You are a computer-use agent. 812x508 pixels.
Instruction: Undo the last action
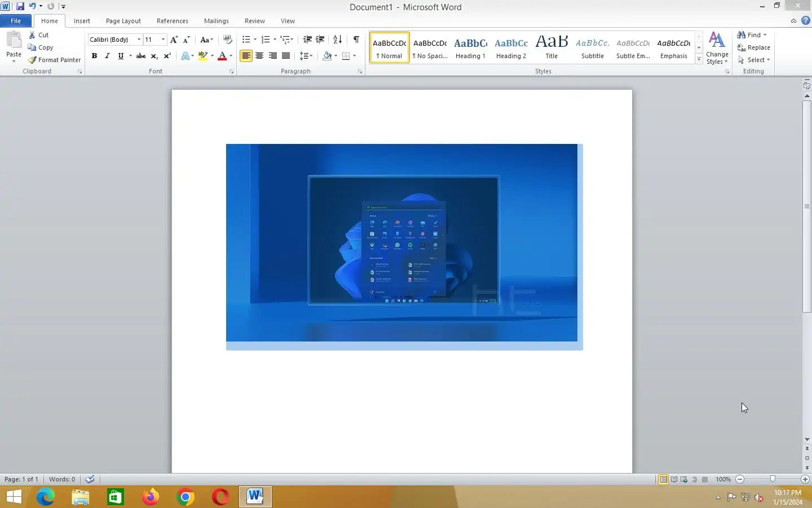pos(33,6)
